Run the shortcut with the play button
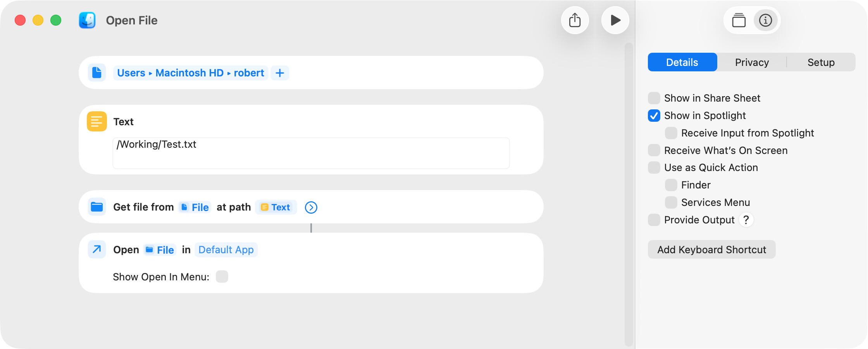The image size is (868, 349). click(x=615, y=20)
